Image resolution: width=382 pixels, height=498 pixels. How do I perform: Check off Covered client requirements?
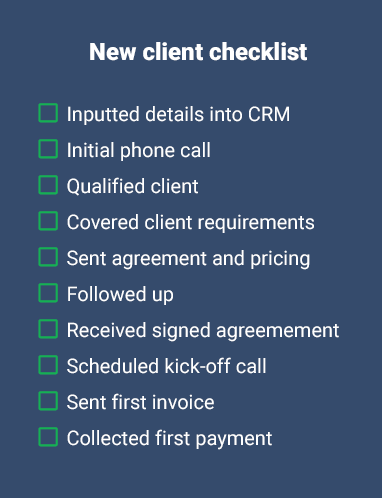(48, 221)
